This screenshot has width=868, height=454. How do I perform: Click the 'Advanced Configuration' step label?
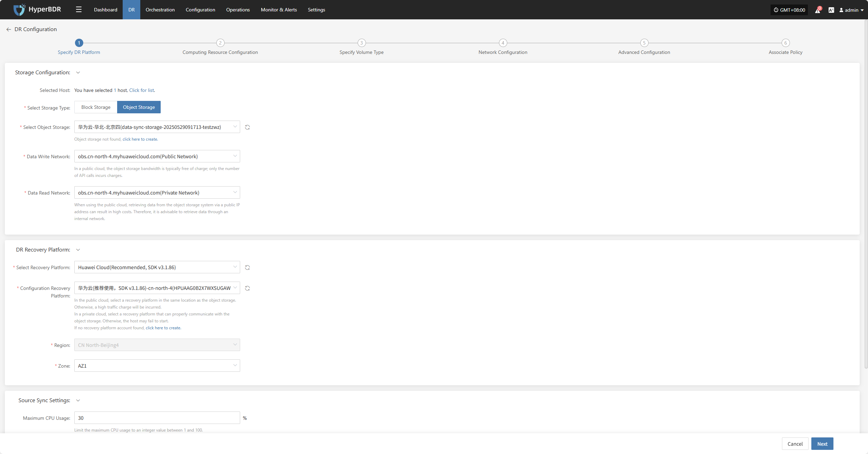tap(644, 52)
